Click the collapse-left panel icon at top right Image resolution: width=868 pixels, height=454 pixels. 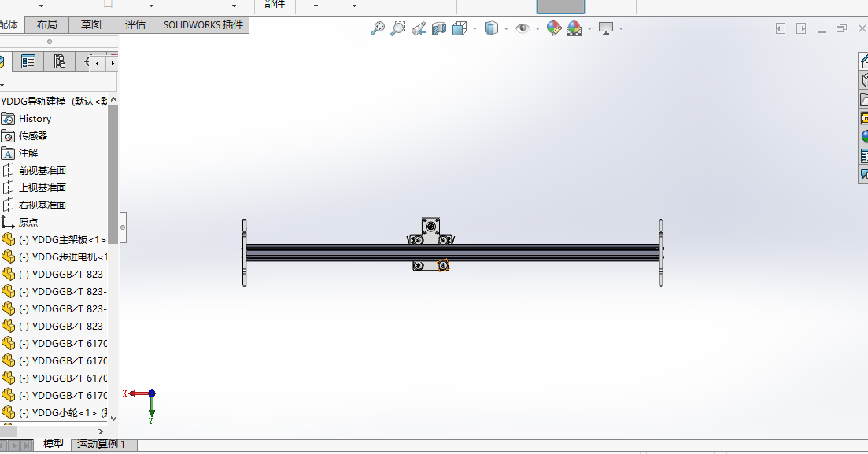pyautogui.click(x=781, y=28)
